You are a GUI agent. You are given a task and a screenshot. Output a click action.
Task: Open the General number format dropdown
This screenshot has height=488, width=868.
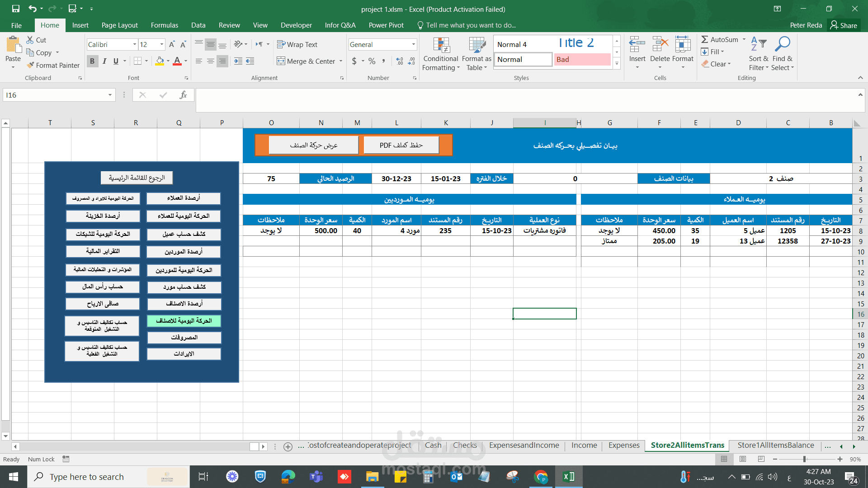point(413,44)
